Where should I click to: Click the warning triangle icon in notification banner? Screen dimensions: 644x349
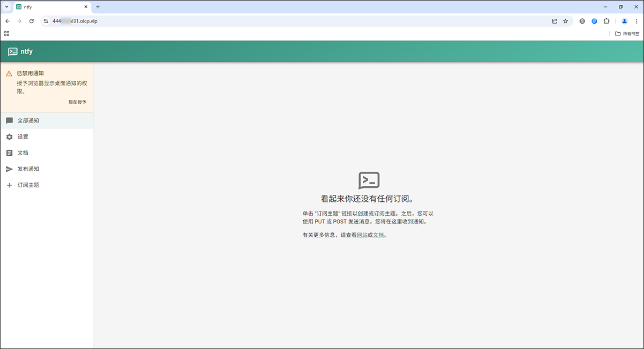(x=9, y=74)
